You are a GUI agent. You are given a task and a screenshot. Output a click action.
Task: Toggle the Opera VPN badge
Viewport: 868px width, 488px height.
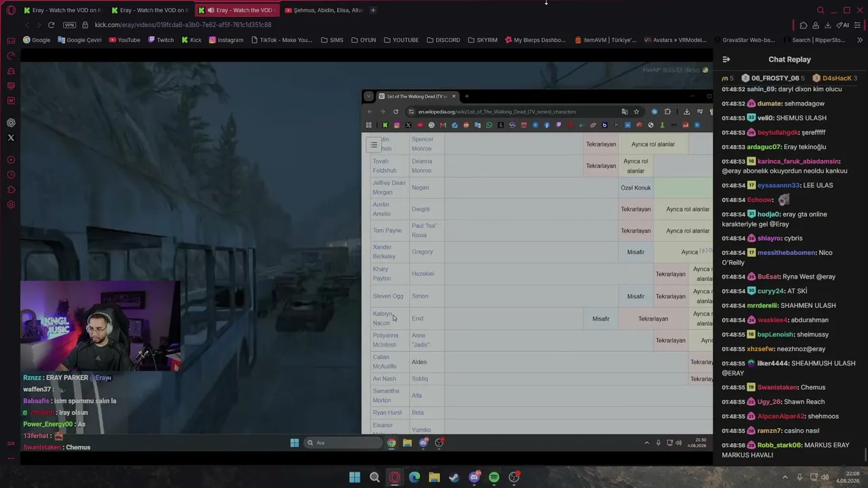tap(69, 25)
